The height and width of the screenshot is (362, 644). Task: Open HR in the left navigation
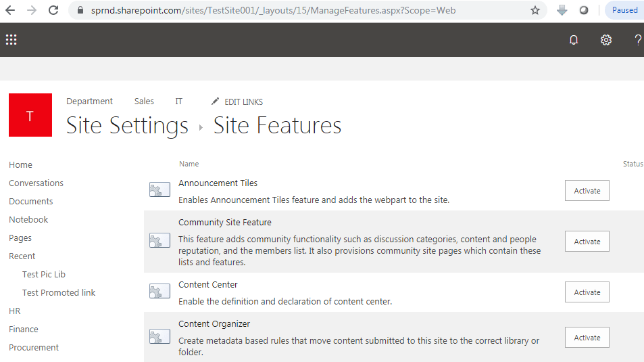[x=14, y=311]
